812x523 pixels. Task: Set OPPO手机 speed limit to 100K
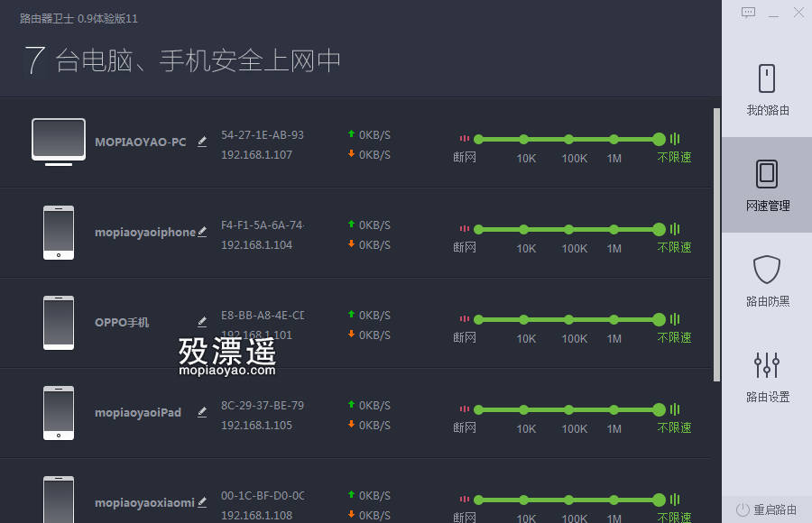pos(569,319)
